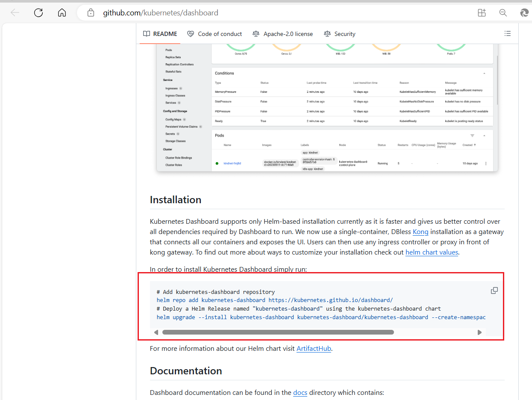
Task: Copy the Helm install code block
Action: (x=494, y=290)
